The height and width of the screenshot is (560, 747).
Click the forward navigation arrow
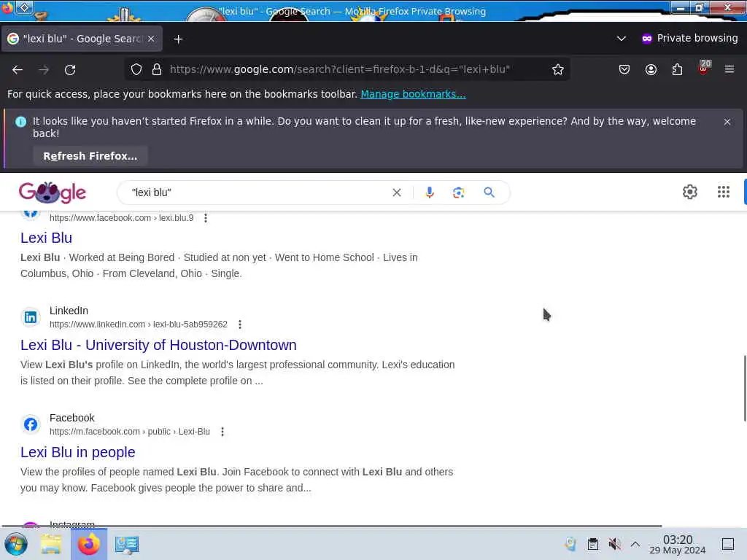pyautogui.click(x=44, y=69)
